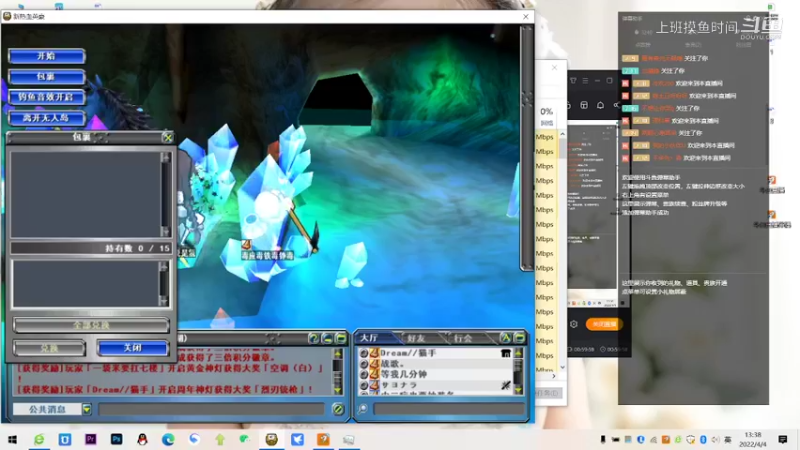This screenshot has height=450, width=800.
Task: Open Microsoft Edge from the taskbar
Action: point(168,439)
